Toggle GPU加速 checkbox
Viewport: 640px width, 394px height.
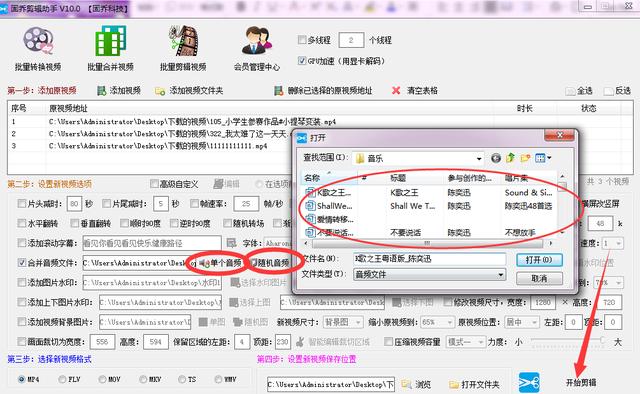pos(302,61)
